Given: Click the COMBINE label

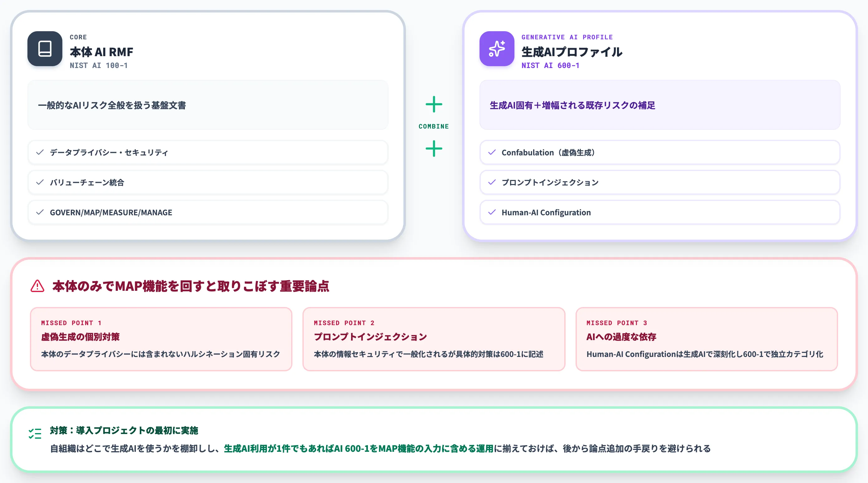Looking at the screenshot, I should point(434,126).
